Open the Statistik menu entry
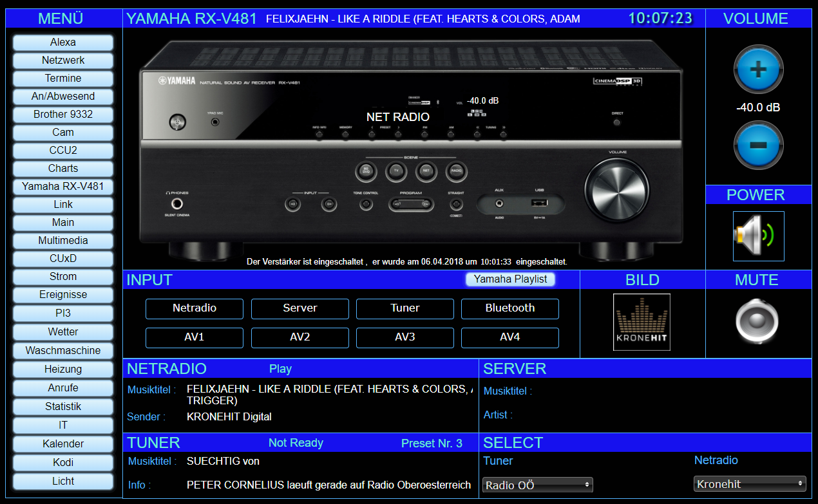 coord(63,407)
